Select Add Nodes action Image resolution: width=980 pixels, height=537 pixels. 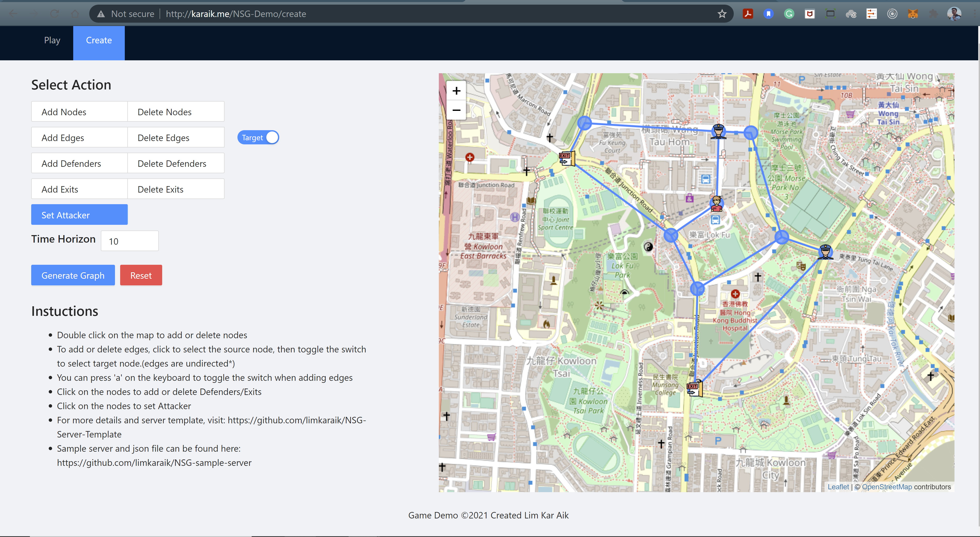click(x=79, y=112)
